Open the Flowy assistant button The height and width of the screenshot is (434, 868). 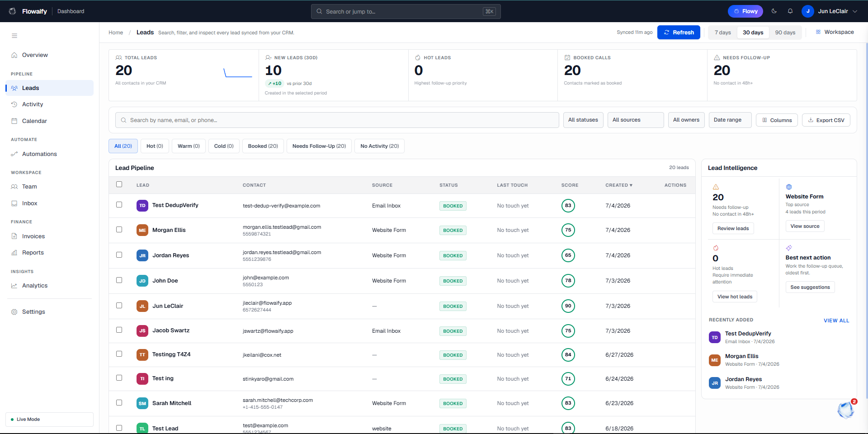745,11
